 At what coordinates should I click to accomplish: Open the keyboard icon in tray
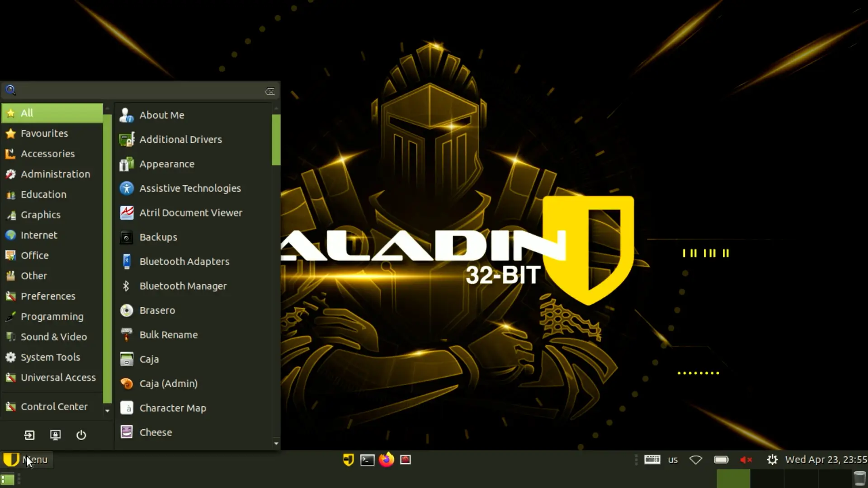tap(652, 460)
